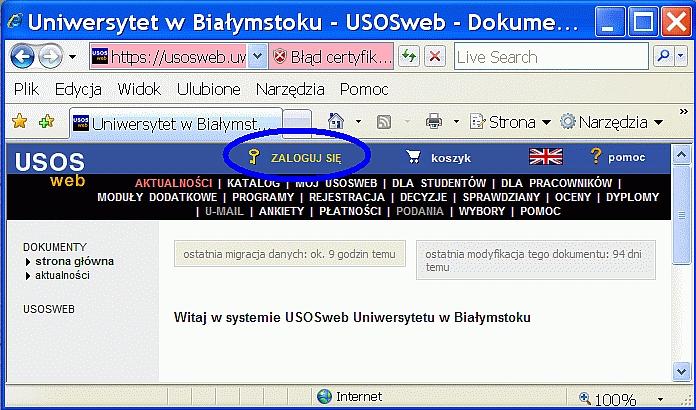Open PŁATNOŚCI navigation item
The height and width of the screenshot is (410, 696).
pyautogui.click(x=350, y=211)
